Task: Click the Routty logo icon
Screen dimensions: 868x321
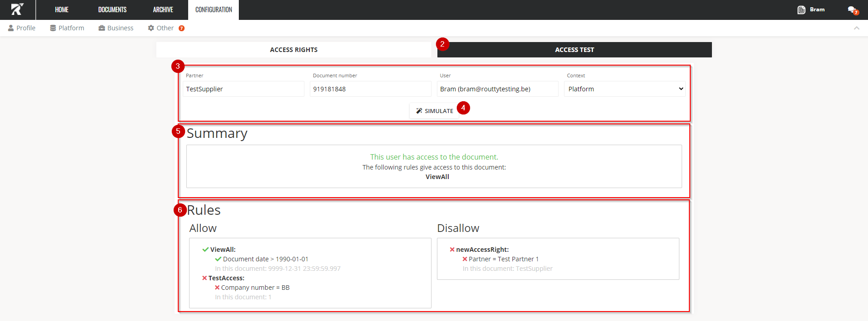Action: click(17, 9)
